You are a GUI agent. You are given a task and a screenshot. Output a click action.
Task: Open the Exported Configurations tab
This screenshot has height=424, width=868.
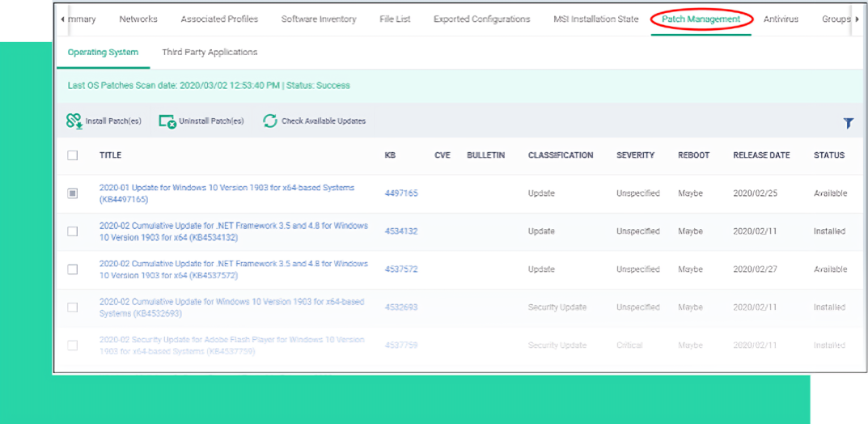pos(481,19)
